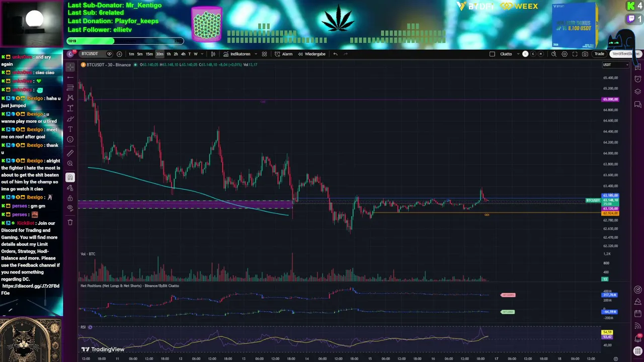Switch to the 1h timeframe
644x362 pixels.
169,54
